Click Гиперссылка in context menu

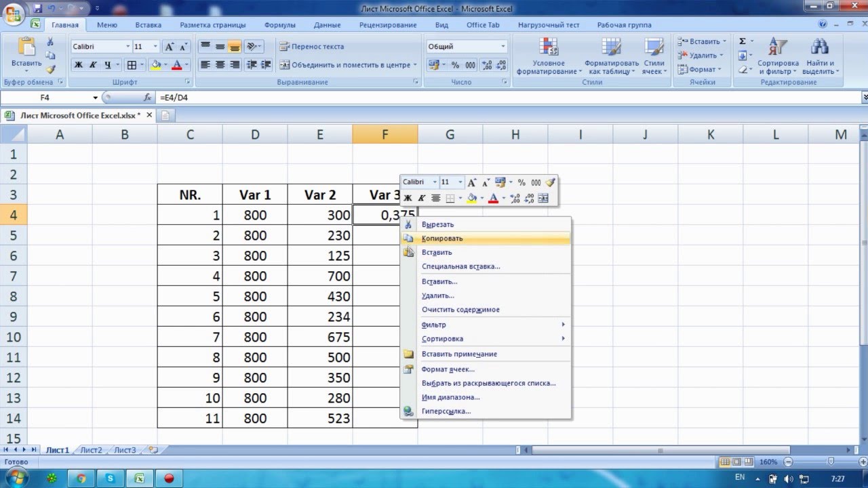coord(486,411)
